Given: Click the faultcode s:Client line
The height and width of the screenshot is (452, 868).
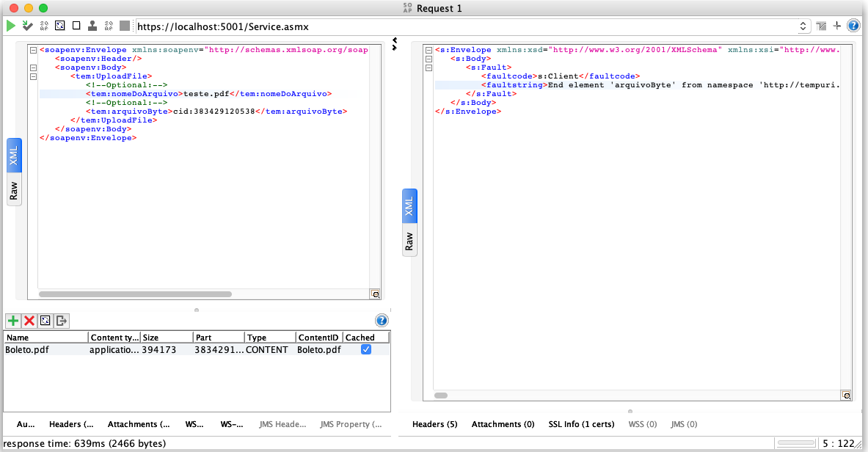Looking at the screenshot, I should click(561, 76).
